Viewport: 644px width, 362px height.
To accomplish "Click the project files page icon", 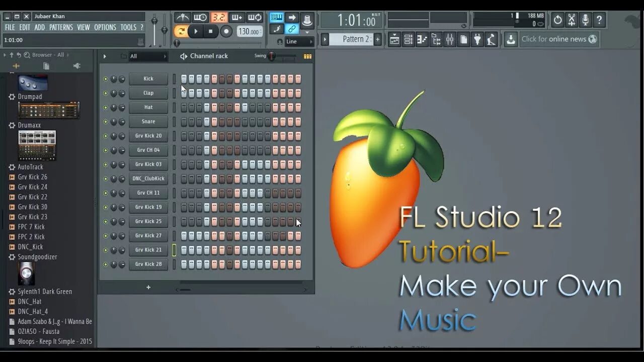I will click(464, 39).
